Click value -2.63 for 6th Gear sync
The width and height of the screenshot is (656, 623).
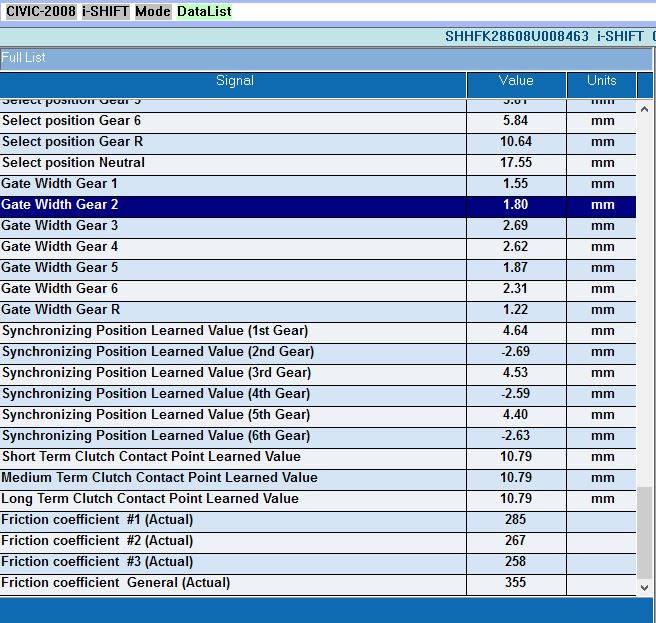pos(515,436)
